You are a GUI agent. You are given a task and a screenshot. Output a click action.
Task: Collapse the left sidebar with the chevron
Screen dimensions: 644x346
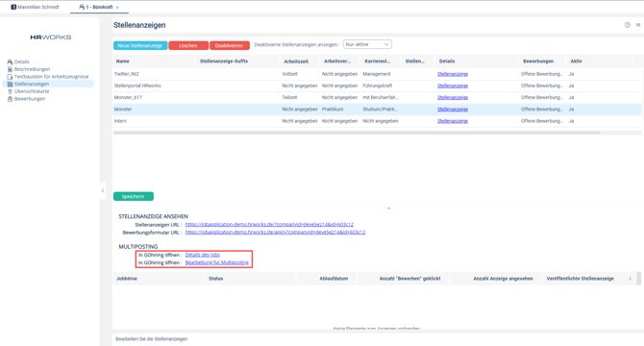[x=103, y=190]
